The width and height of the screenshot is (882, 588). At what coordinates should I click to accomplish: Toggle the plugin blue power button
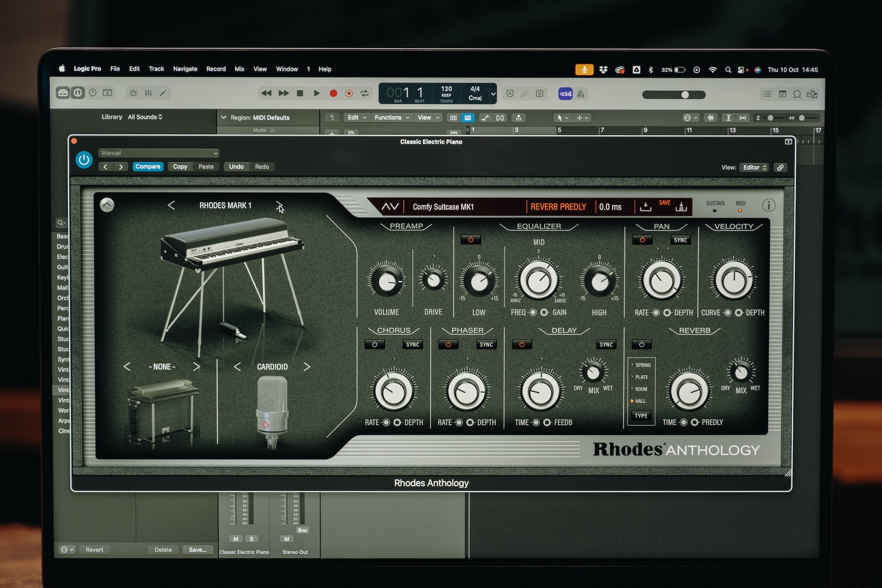(84, 160)
